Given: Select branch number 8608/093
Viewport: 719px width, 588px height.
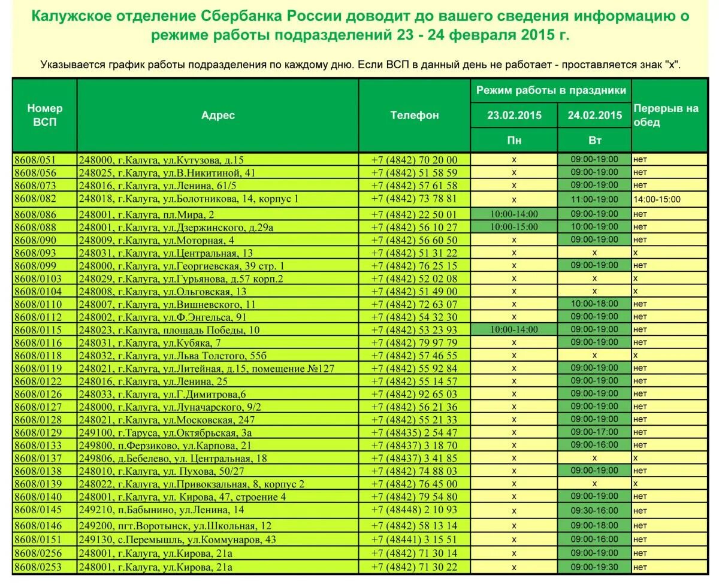Looking at the screenshot, I should [x=35, y=253].
